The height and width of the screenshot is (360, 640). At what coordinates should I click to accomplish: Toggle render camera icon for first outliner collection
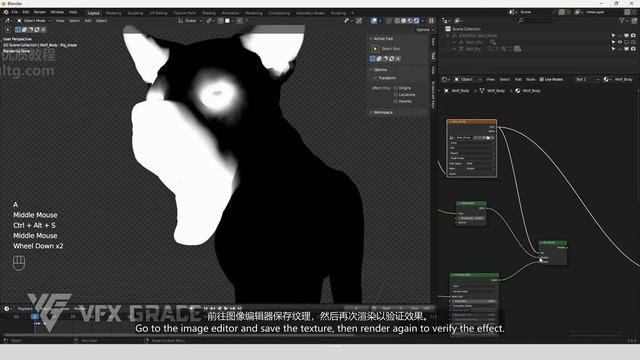coord(633,36)
